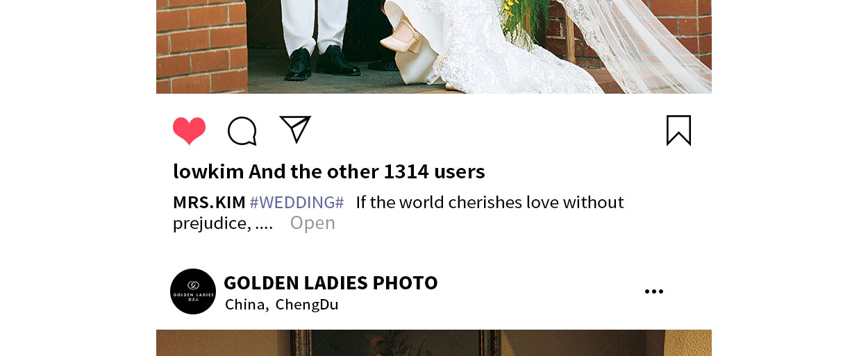Share post via paper plane icon
The width and height of the screenshot is (868, 356).
(x=295, y=130)
